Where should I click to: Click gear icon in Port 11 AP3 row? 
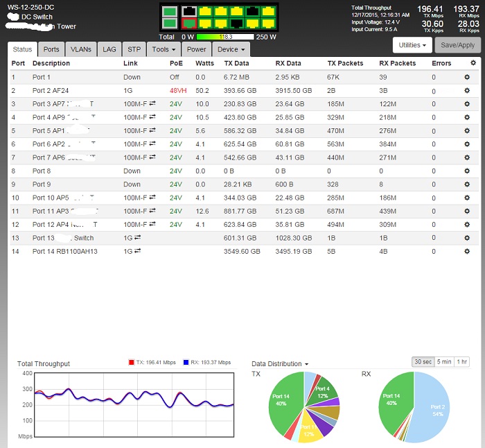(x=467, y=211)
